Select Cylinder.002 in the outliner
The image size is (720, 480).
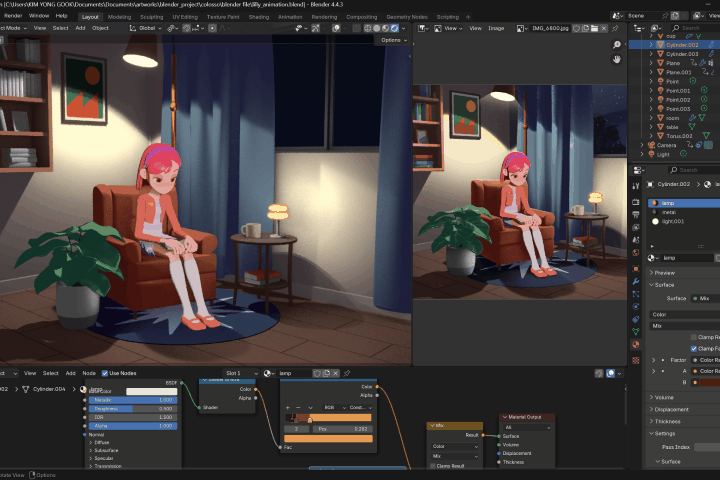pyautogui.click(x=682, y=45)
